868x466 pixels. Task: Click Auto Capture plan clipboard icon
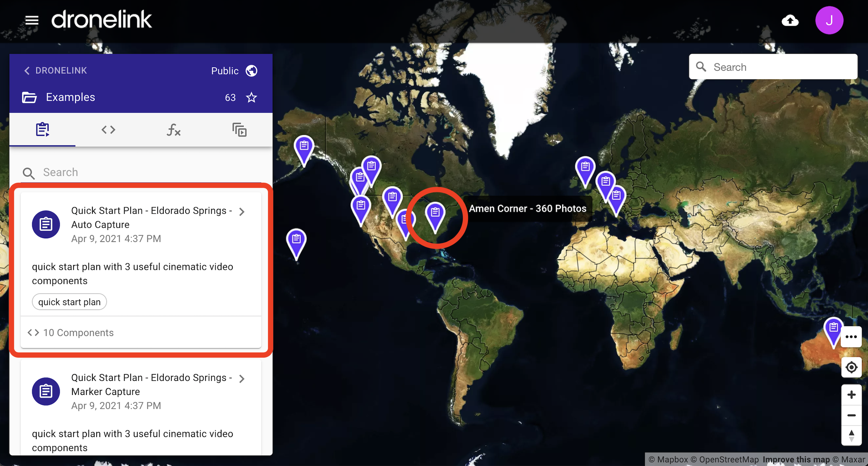coord(46,224)
